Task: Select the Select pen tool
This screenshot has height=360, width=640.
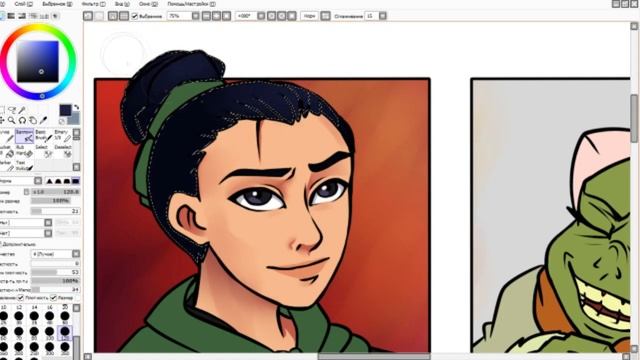Action: click(x=43, y=151)
